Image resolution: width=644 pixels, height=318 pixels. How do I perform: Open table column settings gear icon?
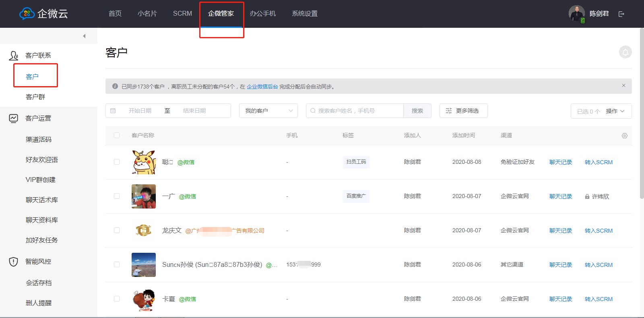pyautogui.click(x=624, y=136)
